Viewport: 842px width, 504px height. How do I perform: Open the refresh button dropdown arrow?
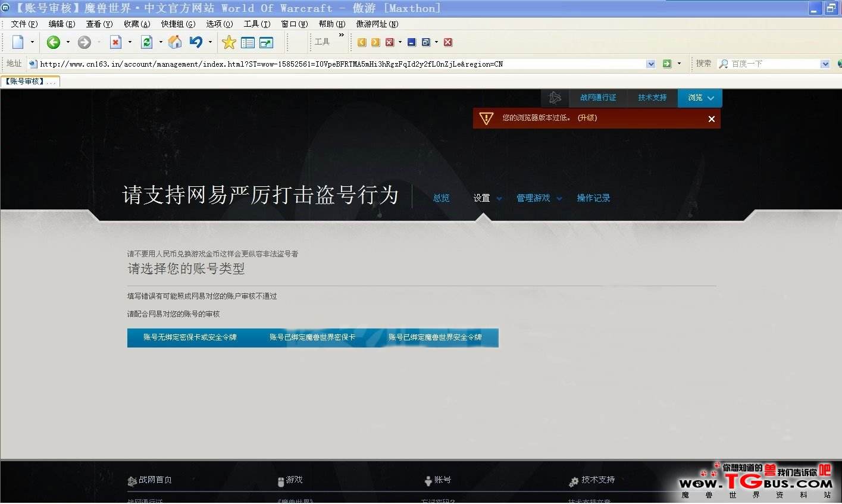(161, 42)
